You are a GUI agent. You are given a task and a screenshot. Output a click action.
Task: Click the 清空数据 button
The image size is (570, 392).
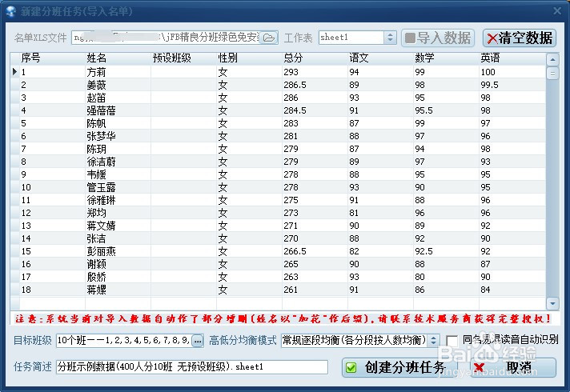pyautogui.click(x=520, y=38)
